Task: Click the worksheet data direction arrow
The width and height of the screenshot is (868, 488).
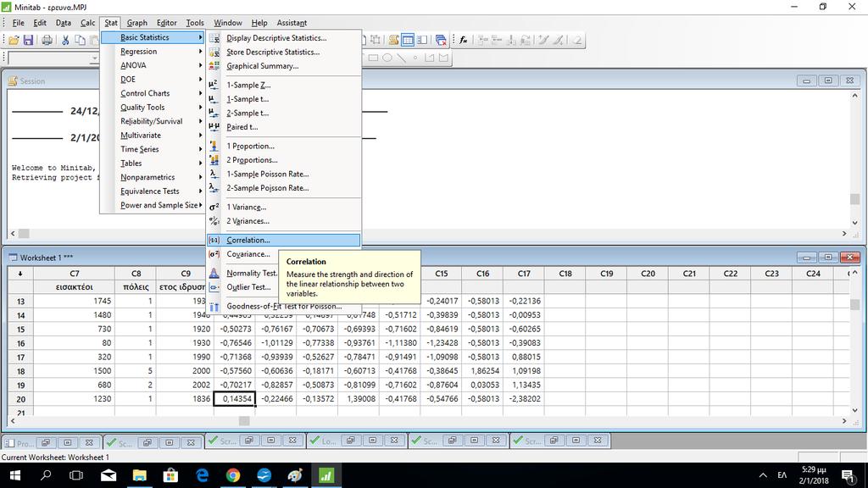Action: click(x=20, y=274)
